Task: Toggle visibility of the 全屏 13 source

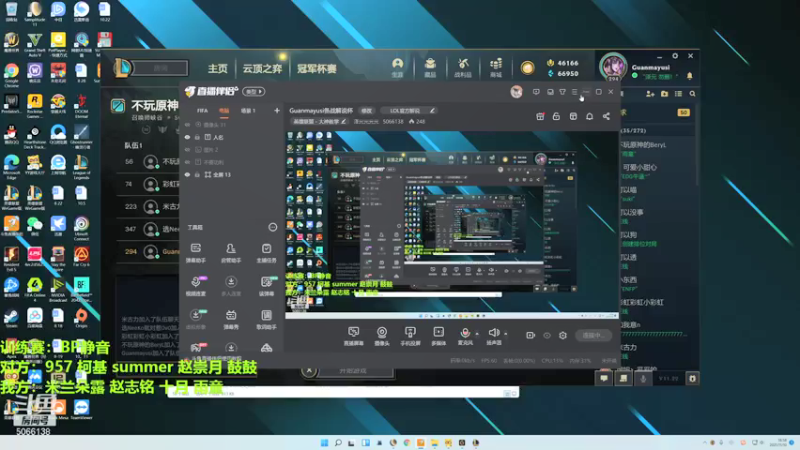Action: pos(187,174)
